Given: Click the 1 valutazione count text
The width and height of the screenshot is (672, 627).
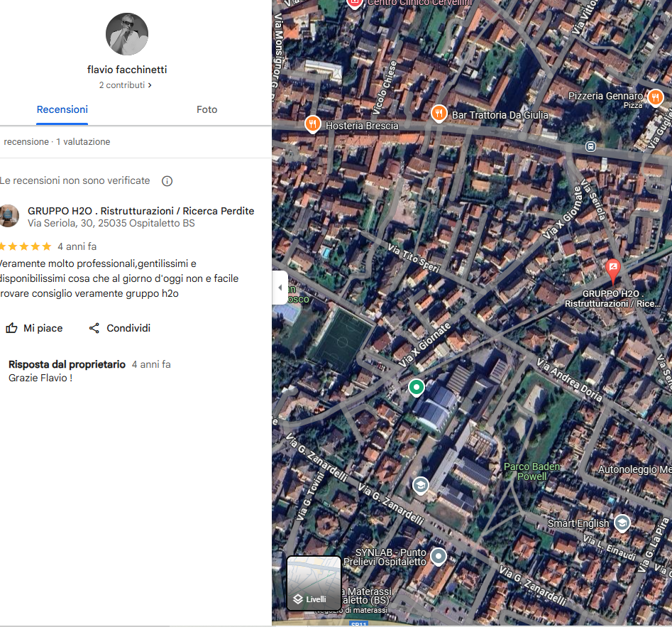Looking at the screenshot, I should (x=83, y=142).
